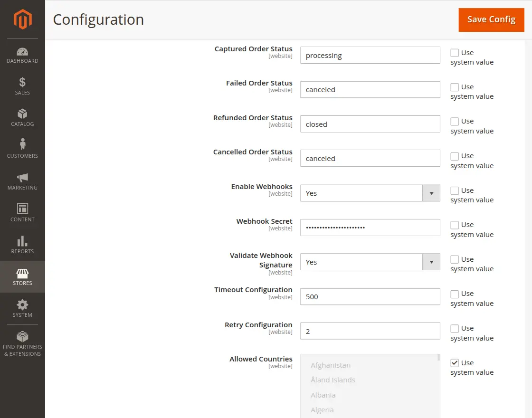Check Use system value for Enable Webhooks
This screenshot has height=418, width=532.
click(455, 190)
